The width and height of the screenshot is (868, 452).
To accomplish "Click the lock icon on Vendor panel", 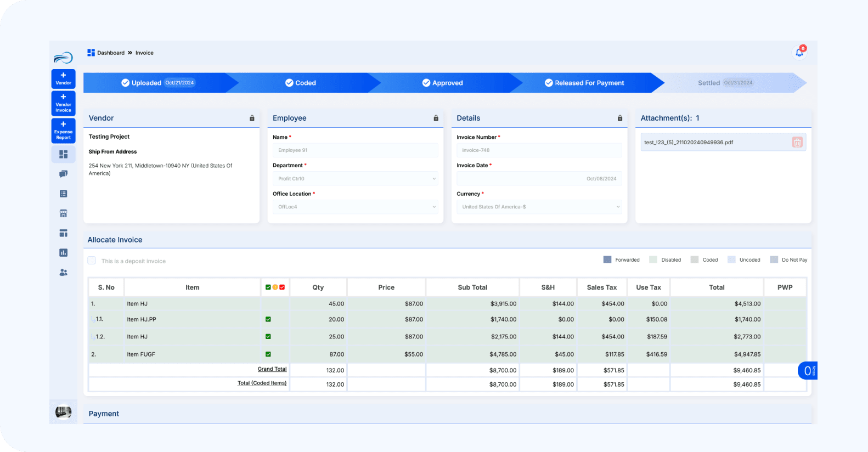I will pyautogui.click(x=252, y=118).
